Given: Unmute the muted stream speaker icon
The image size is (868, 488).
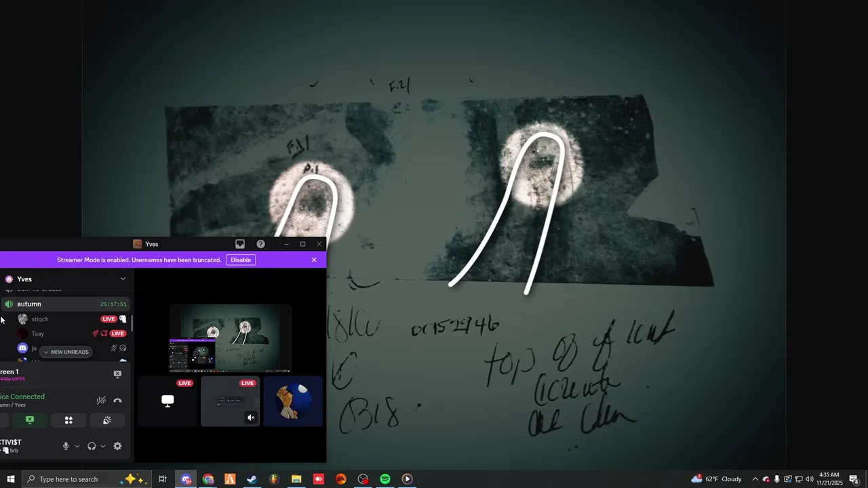Looking at the screenshot, I should 251,418.
